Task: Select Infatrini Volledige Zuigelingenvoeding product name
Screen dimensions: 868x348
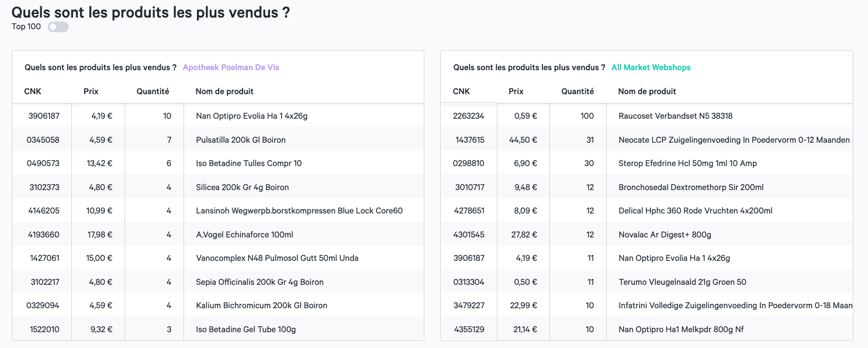Action: [735, 305]
